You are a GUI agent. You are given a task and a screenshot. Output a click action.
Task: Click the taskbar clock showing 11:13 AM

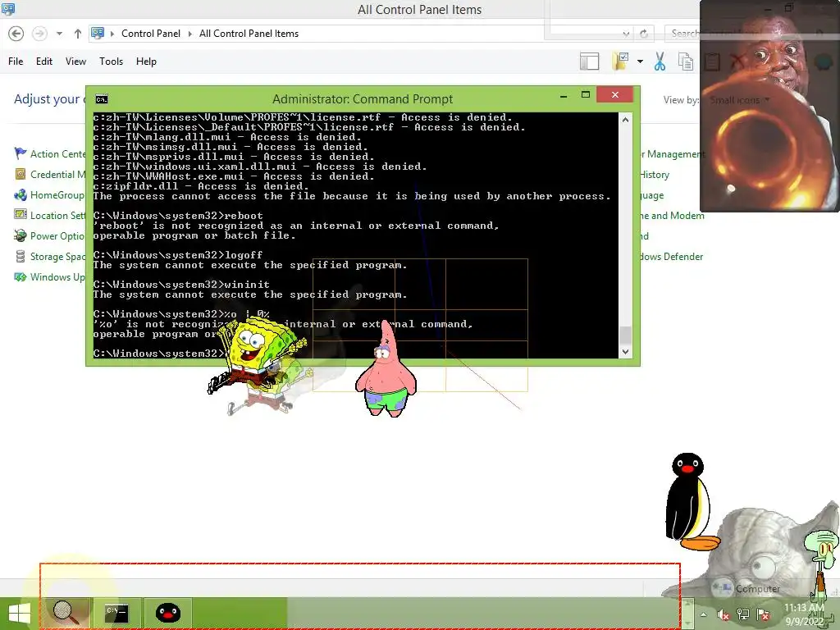coord(804,614)
